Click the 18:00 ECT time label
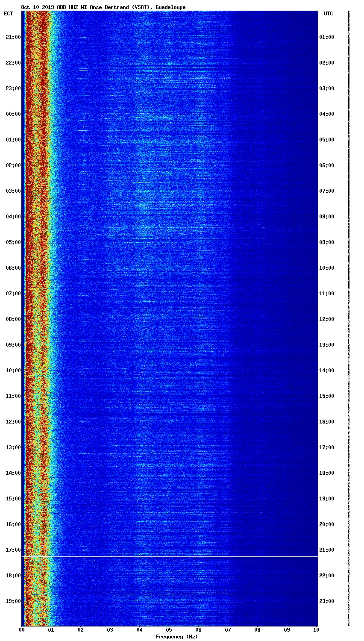The height and width of the screenshot is (641, 364). 13,576
